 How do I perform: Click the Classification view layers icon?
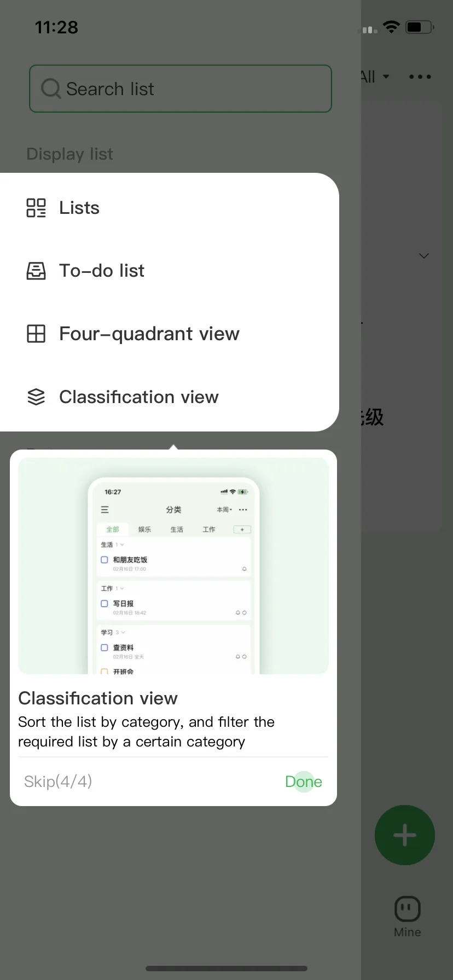click(x=36, y=397)
